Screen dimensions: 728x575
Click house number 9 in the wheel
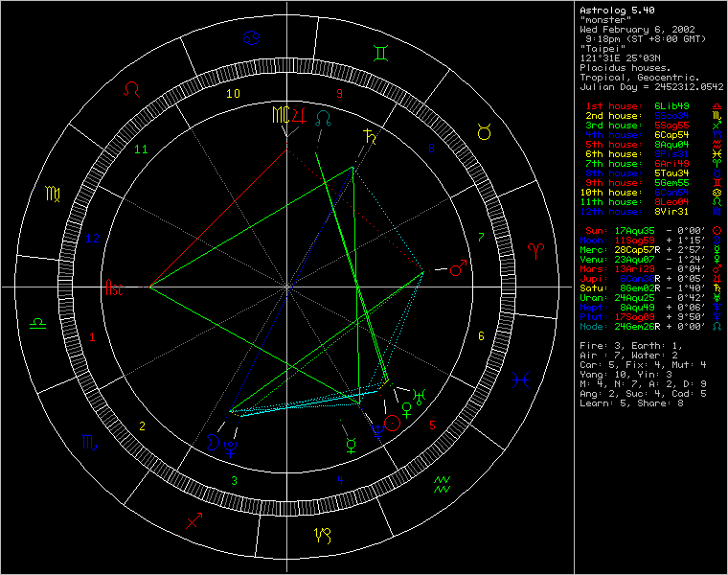pos(339,94)
